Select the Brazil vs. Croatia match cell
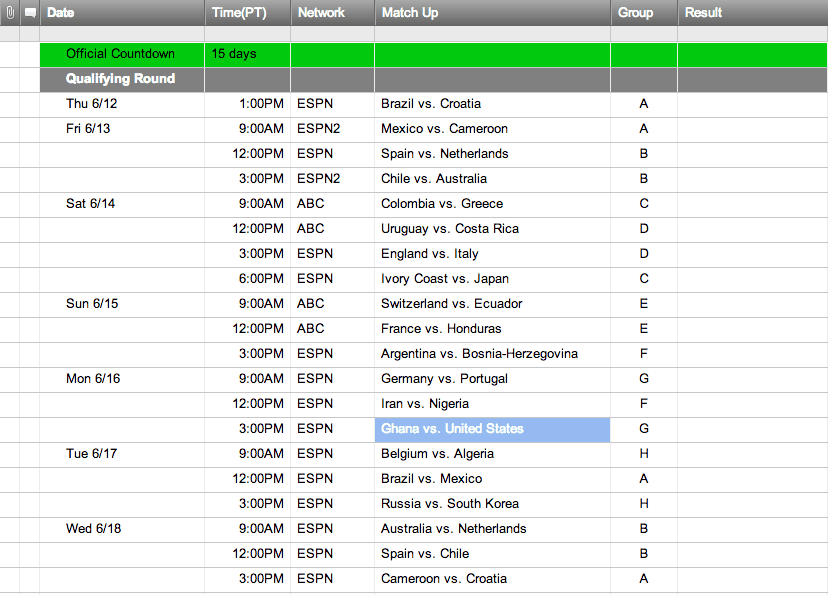 pos(431,104)
